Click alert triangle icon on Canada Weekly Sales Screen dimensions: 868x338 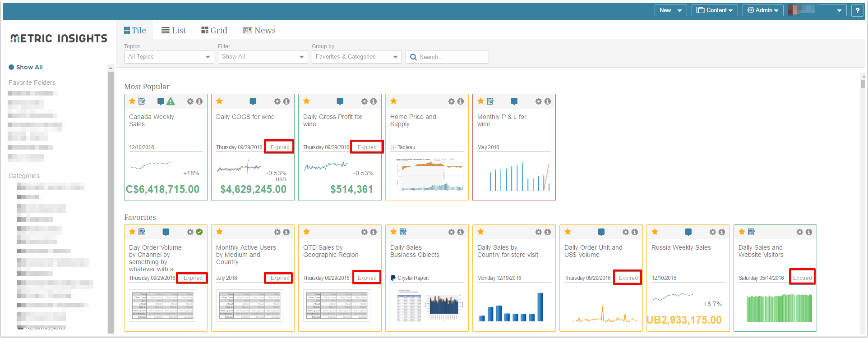pos(171,101)
